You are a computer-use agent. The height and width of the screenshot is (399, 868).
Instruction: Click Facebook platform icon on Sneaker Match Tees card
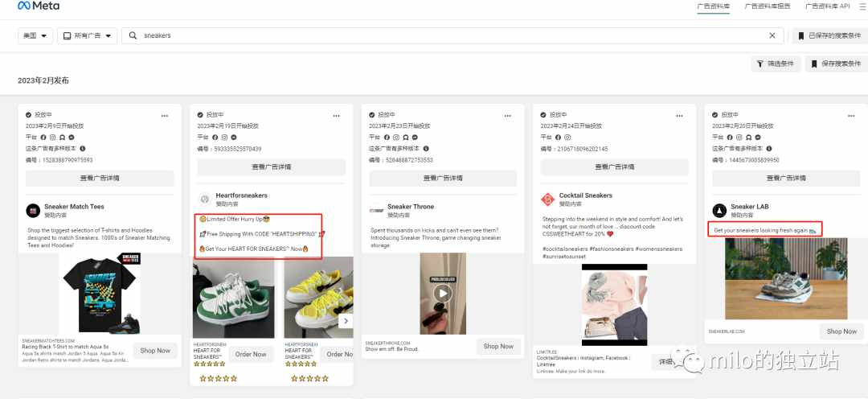(x=43, y=138)
